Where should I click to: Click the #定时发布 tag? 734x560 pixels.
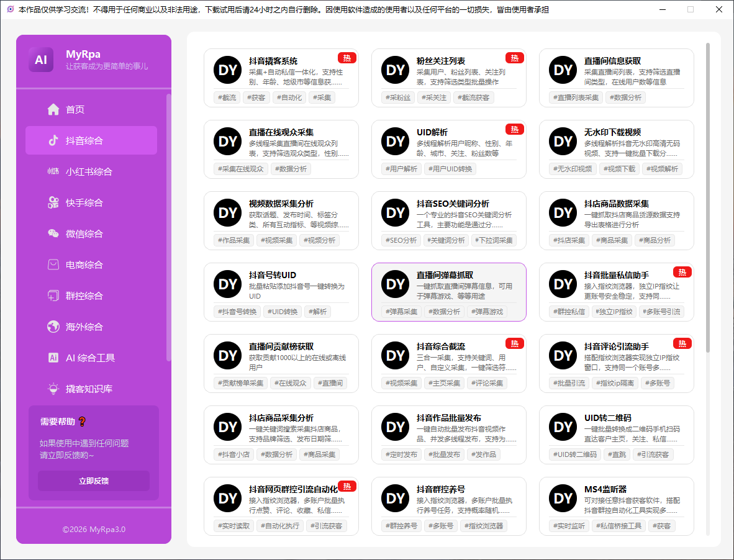point(401,454)
